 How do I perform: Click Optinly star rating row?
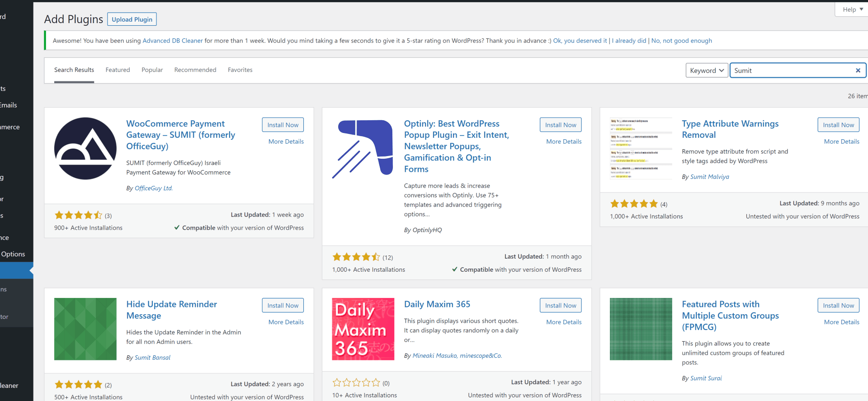[356, 257]
